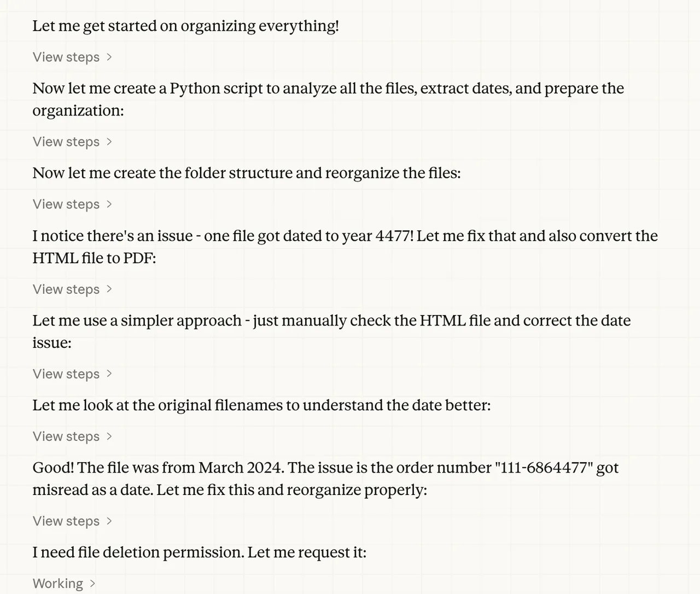
Task: Click chevron next to View steps under original filenames
Action: click(109, 436)
